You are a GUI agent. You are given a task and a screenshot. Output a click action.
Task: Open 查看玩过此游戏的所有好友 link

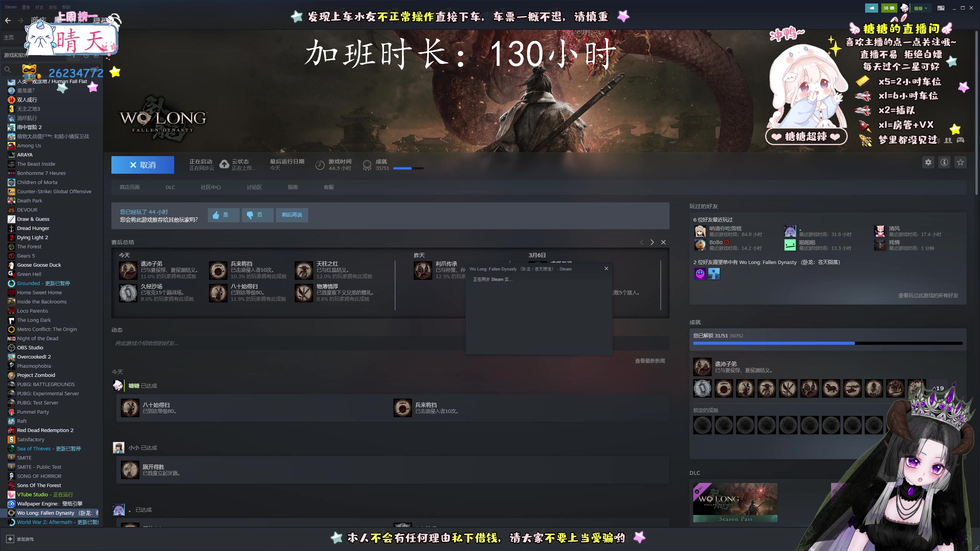pyautogui.click(x=928, y=295)
